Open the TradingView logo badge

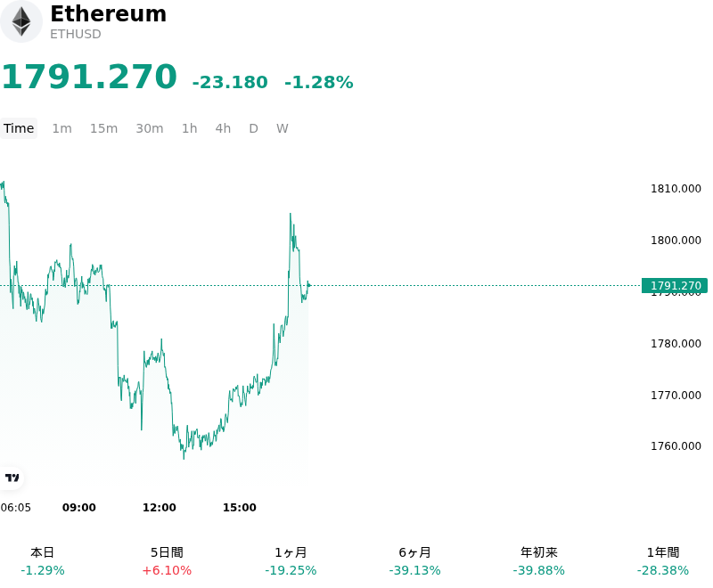click(x=12, y=478)
